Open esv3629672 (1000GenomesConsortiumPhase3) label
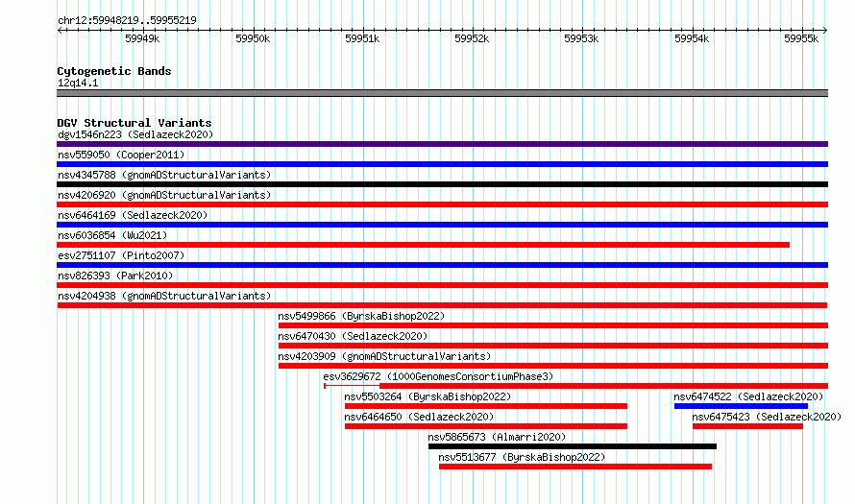 tap(438, 376)
